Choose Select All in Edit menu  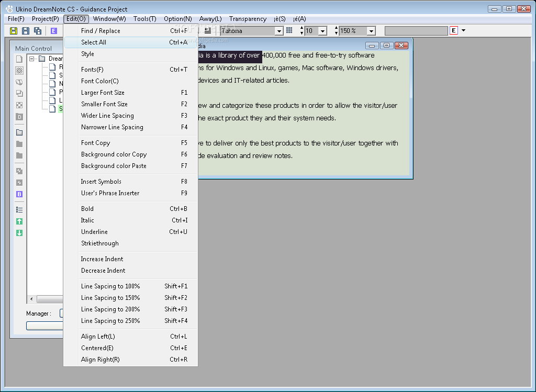pos(130,42)
